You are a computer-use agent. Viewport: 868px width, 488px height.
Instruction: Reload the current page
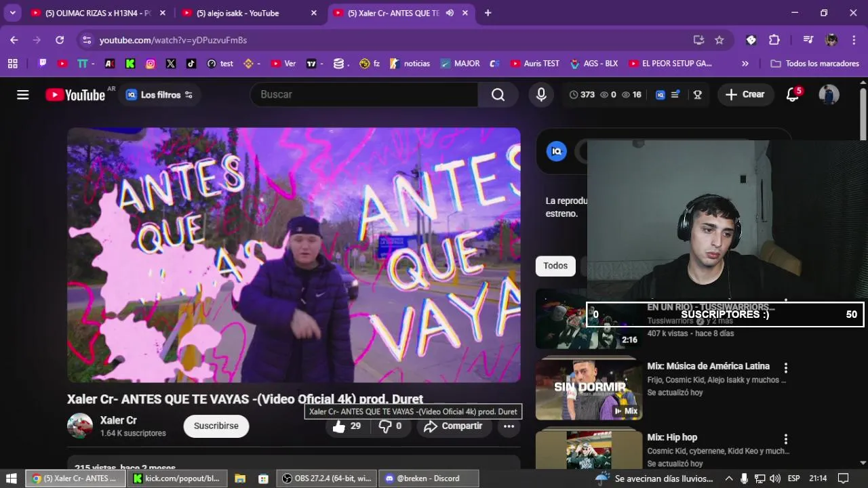tap(60, 40)
